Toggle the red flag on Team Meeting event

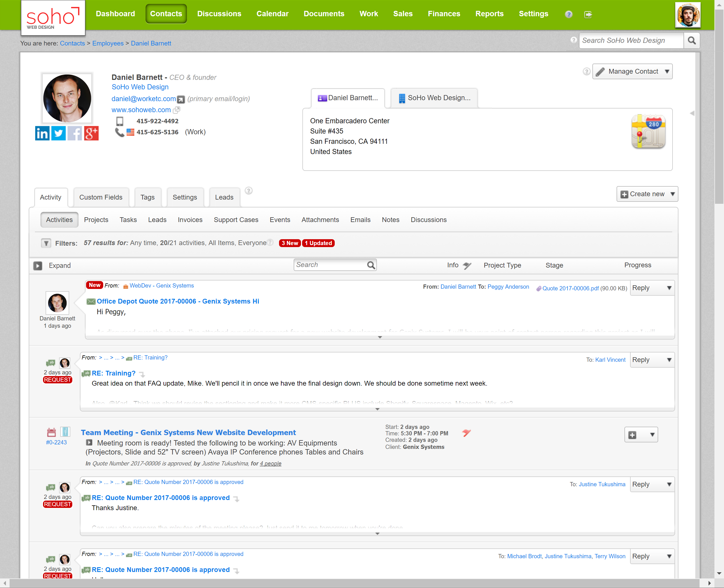pyautogui.click(x=467, y=433)
